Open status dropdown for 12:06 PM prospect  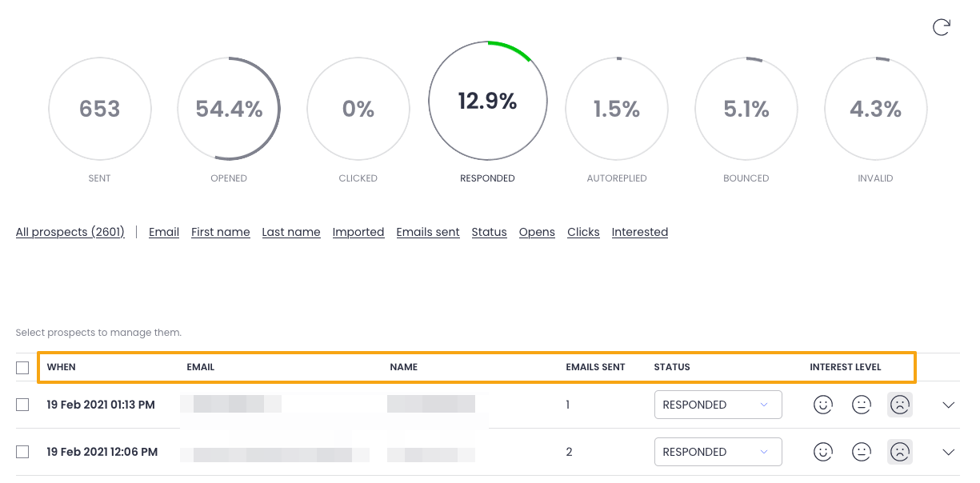coord(718,452)
